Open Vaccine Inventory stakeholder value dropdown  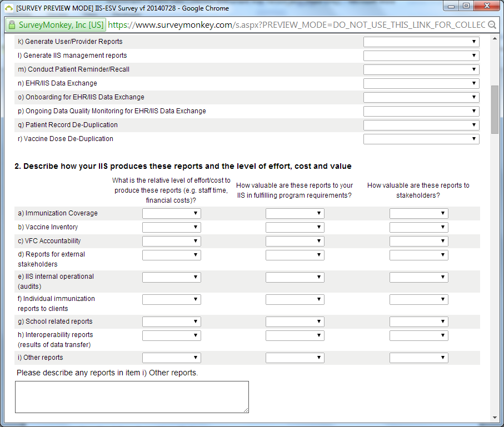coord(418,227)
